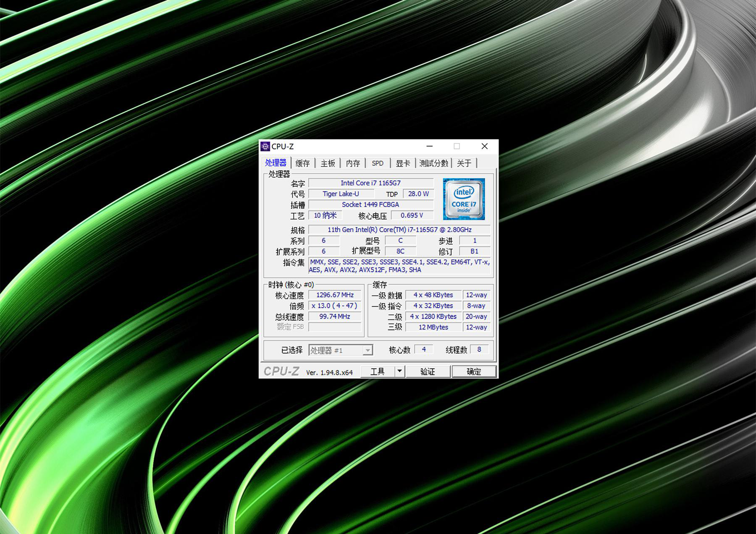Click the core speed value 1296.67 MHz
The image size is (756, 534).
(x=335, y=295)
